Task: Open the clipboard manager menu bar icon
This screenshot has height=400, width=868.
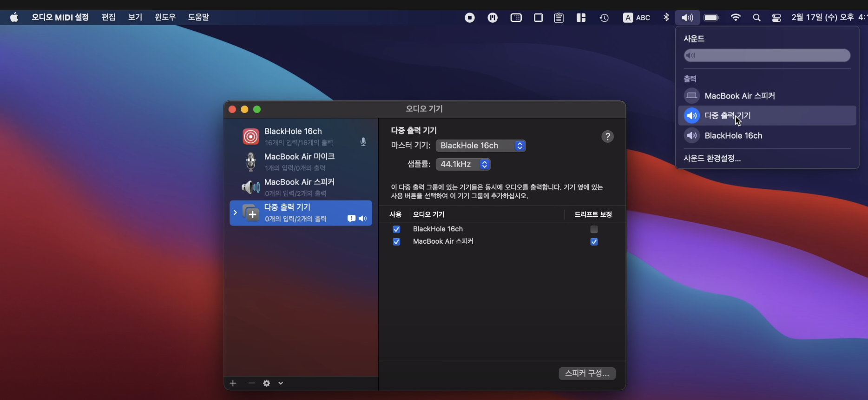Action: [x=559, y=18]
